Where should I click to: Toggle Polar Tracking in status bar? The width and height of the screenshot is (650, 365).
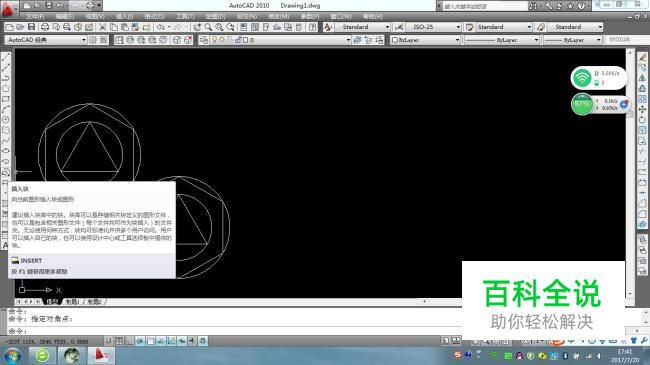[x=140, y=341]
